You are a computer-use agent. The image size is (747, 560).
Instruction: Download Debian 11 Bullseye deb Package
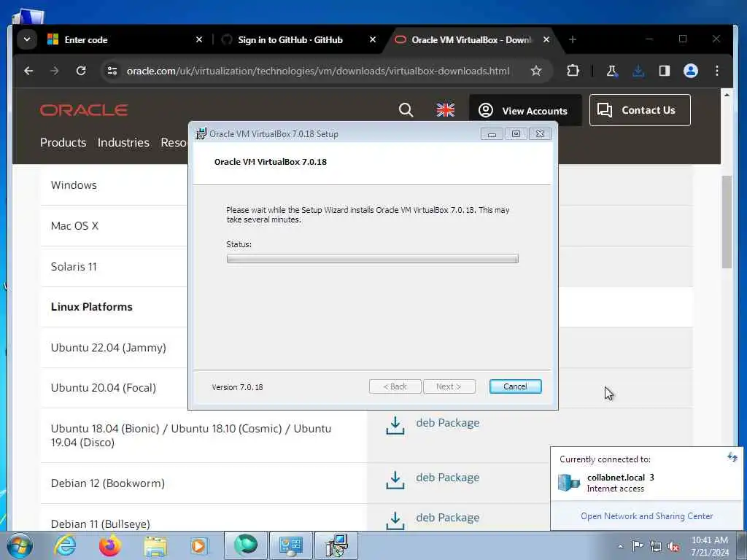[447, 518]
